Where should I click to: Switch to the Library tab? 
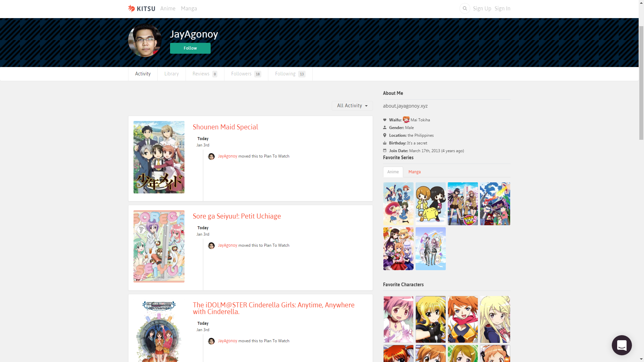click(x=171, y=74)
